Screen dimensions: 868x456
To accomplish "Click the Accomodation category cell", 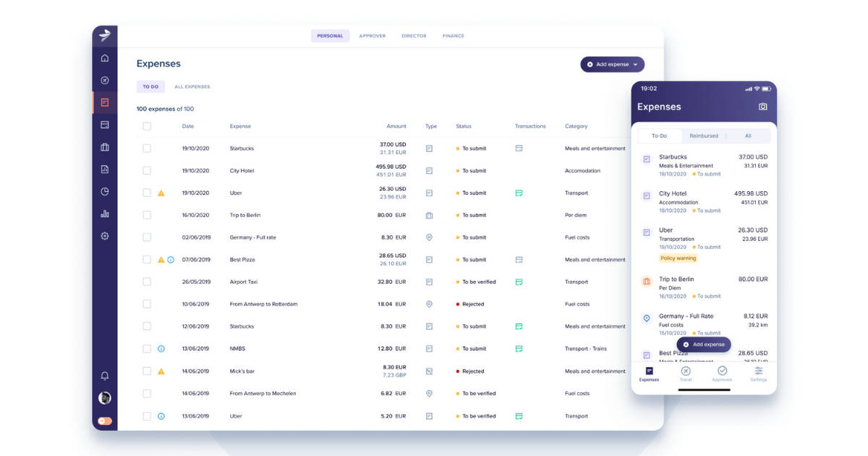I will click(583, 171).
